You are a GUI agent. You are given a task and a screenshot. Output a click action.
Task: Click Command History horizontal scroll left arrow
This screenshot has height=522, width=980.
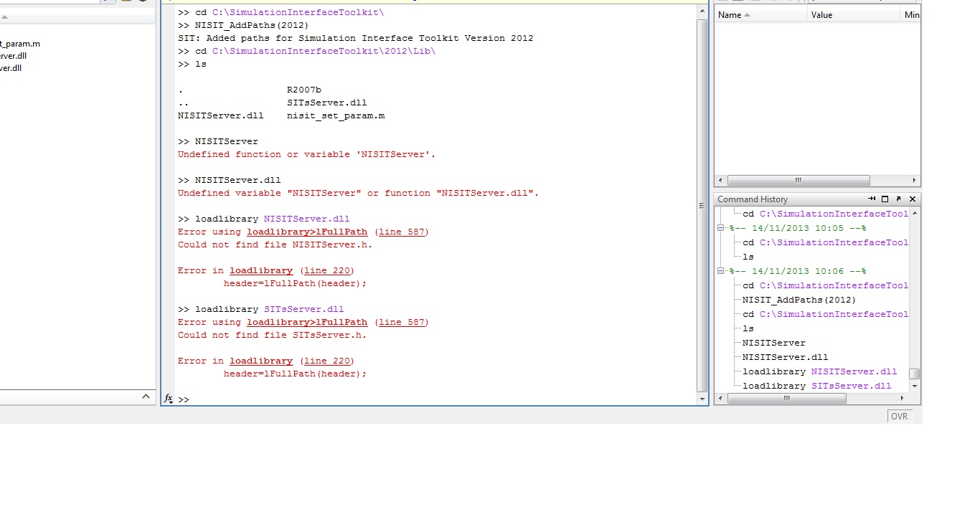click(720, 399)
